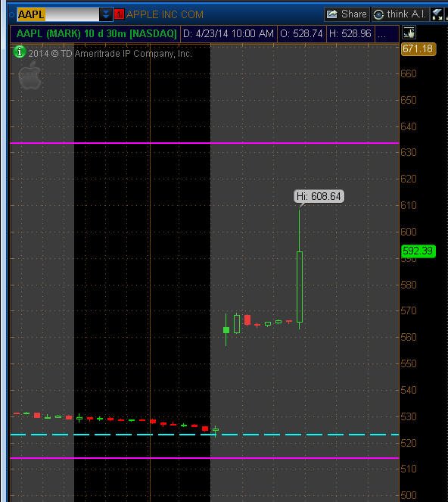Open the think A.I. tool

pyautogui.click(x=400, y=14)
